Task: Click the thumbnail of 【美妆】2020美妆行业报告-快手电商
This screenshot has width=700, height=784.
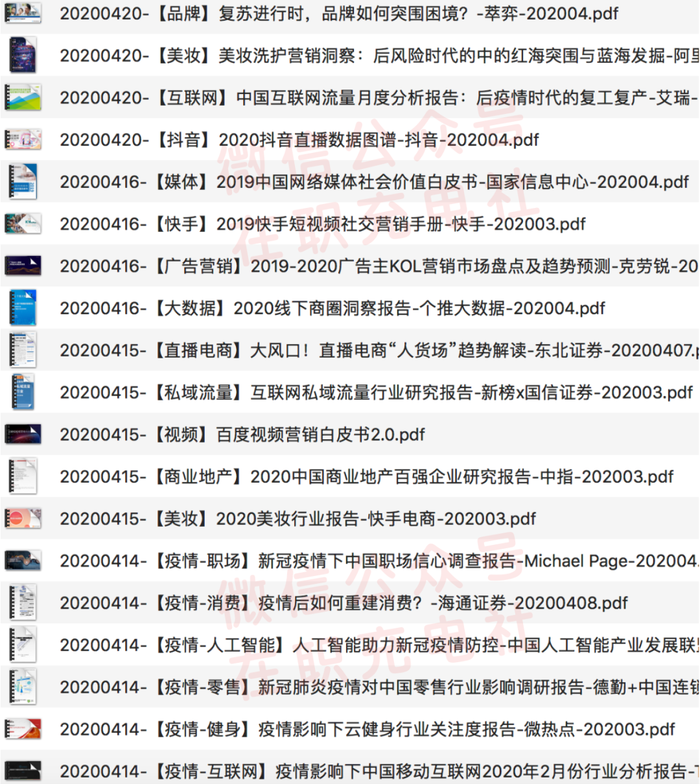Action: (x=23, y=518)
